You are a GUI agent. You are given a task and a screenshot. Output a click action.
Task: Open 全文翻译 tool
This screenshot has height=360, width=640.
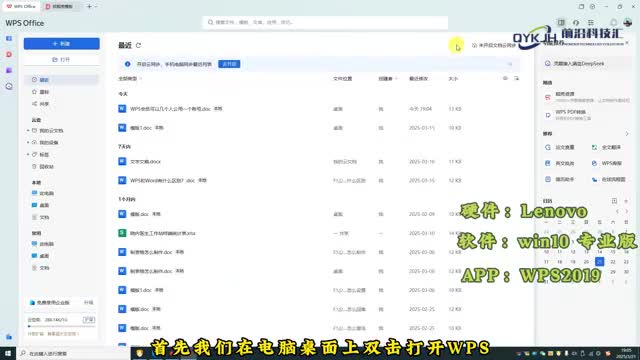607,147
